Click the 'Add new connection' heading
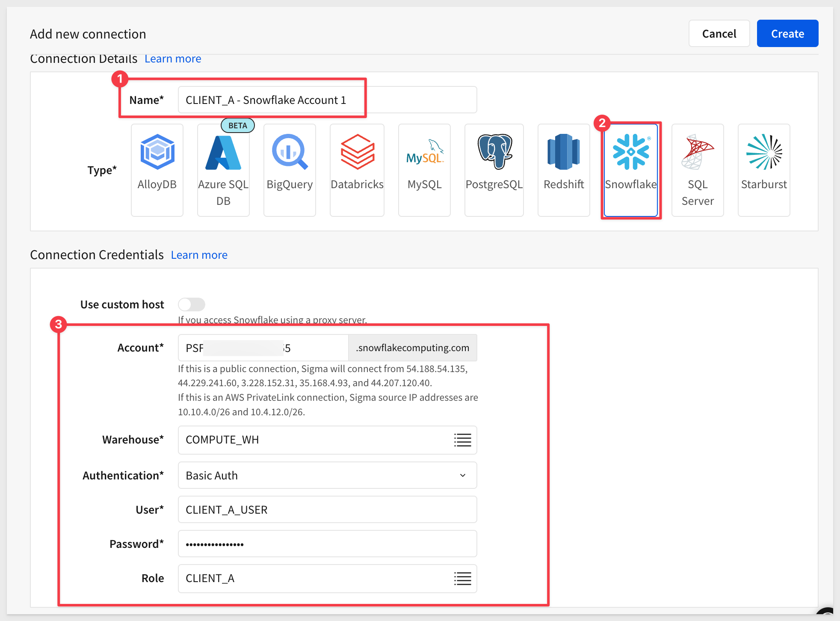The height and width of the screenshot is (621, 840). tap(88, 34)
